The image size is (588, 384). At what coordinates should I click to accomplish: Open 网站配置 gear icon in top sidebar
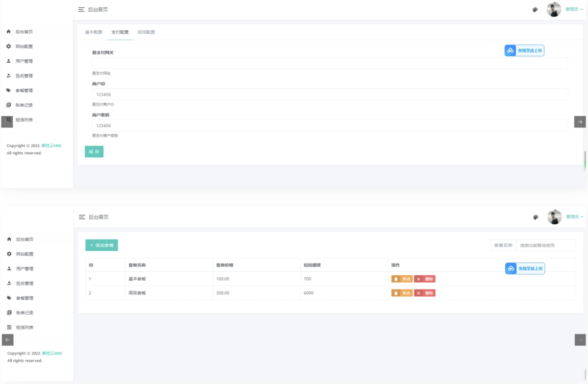pos(8,46)
